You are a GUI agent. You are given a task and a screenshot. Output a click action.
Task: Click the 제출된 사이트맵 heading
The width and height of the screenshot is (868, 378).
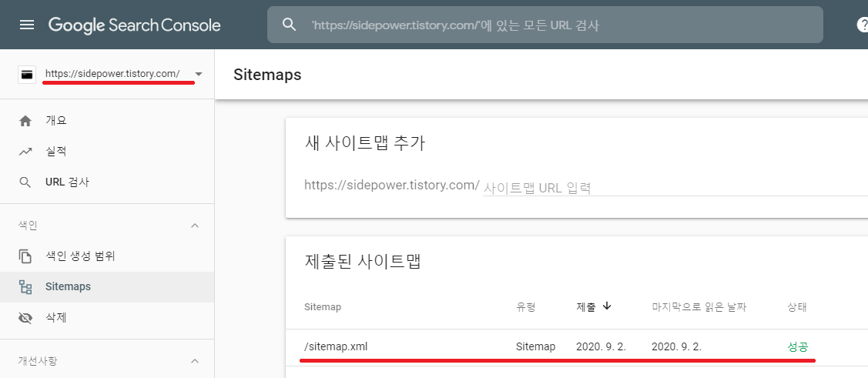pyautogui.click(x=364, y=261)
